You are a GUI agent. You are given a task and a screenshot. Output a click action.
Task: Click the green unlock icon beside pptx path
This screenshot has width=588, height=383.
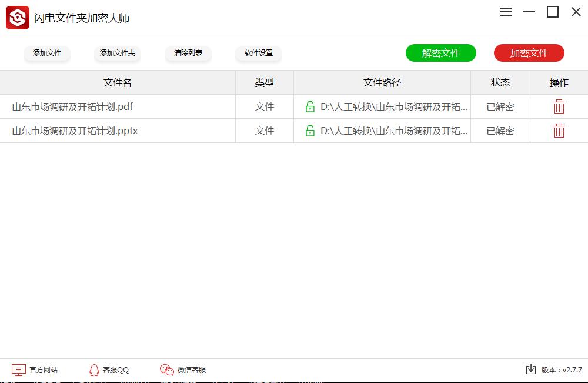(x=309, y=131)
